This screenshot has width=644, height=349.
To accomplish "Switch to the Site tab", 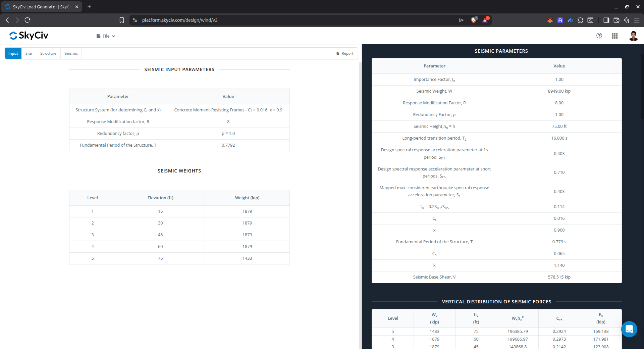I will (x=29, y=53).
